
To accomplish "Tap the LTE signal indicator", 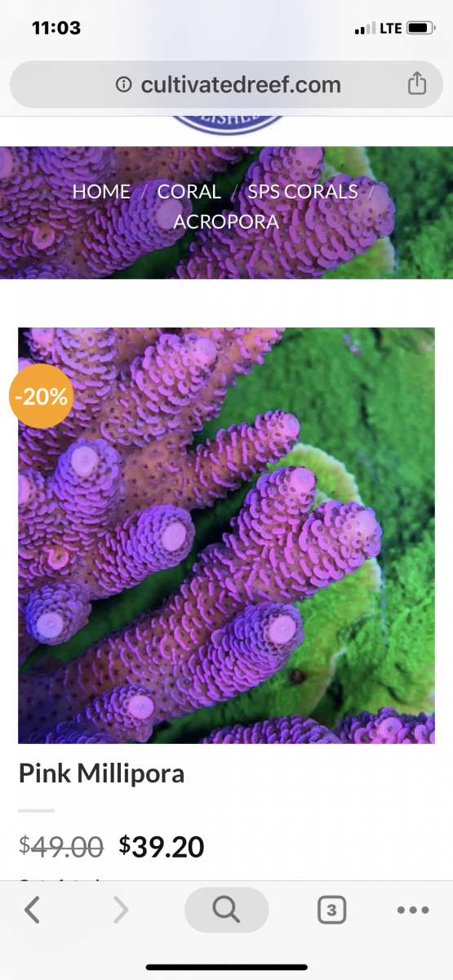I will click(379, 29).
